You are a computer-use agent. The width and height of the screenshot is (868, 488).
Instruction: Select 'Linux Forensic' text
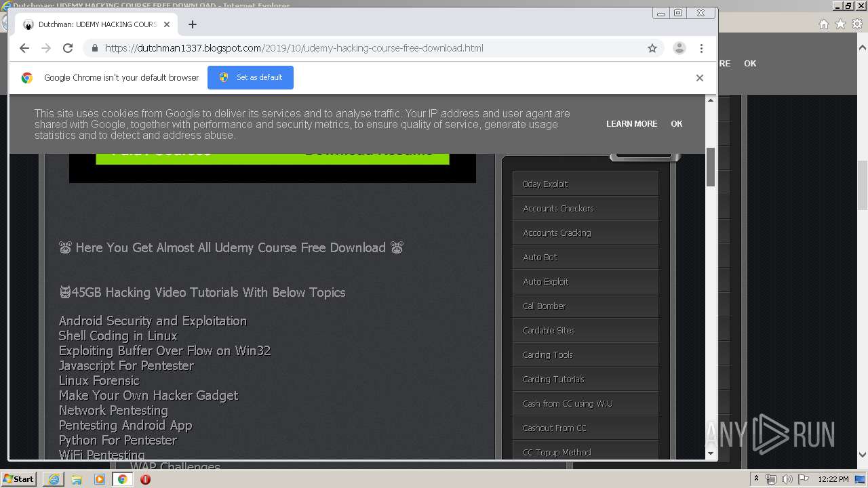click(x=99, y=380)
